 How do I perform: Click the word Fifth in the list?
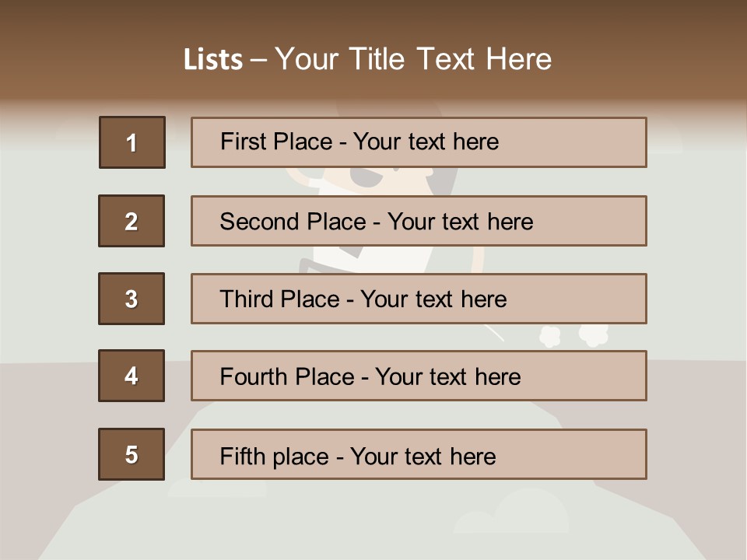pyautogui.click(x=243, y=456)
